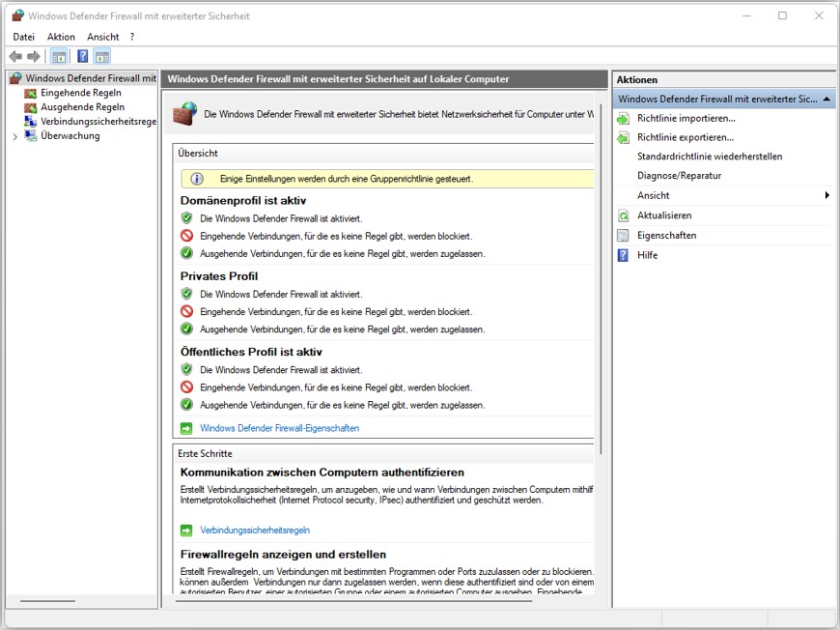Open the Datei menu
The image size is (840, 630).
pos(23,37)
